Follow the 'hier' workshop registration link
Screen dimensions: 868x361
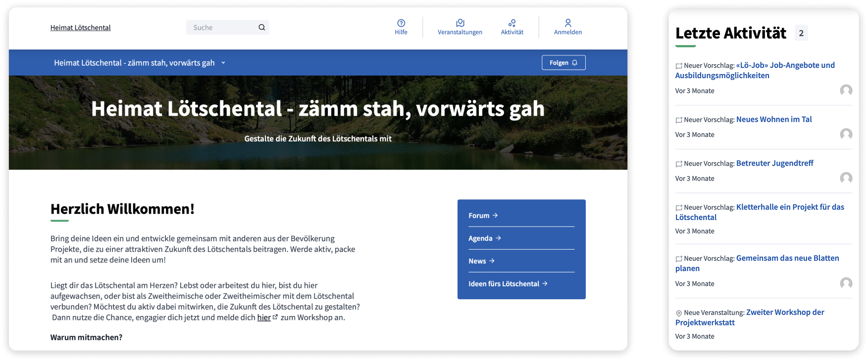click(264, 317)
